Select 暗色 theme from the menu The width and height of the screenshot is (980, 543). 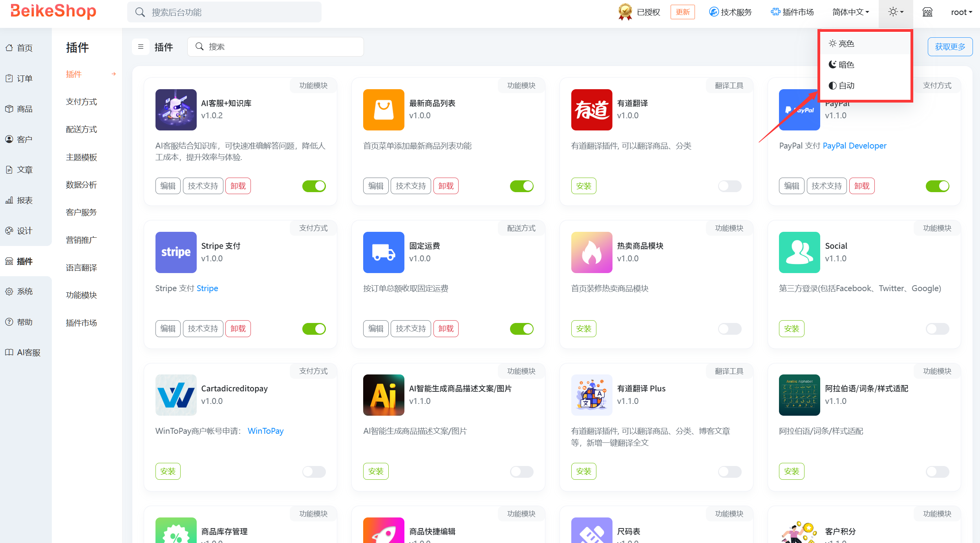click(846, 64)
